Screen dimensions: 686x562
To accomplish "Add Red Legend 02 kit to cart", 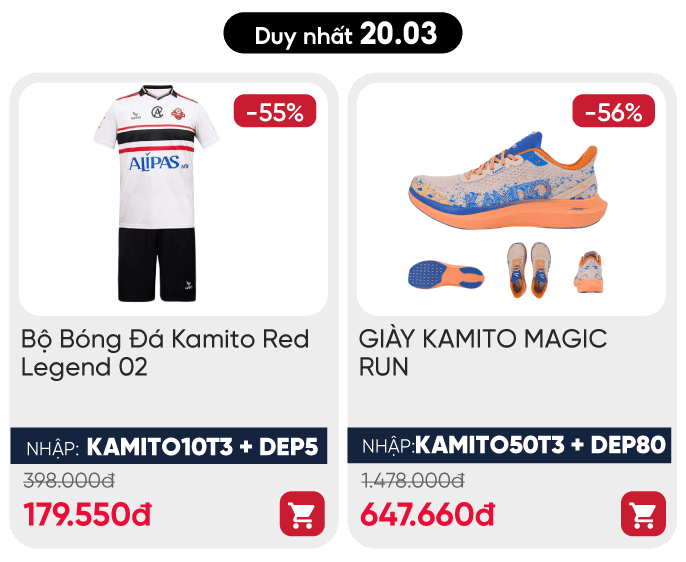I will (302, 513).
